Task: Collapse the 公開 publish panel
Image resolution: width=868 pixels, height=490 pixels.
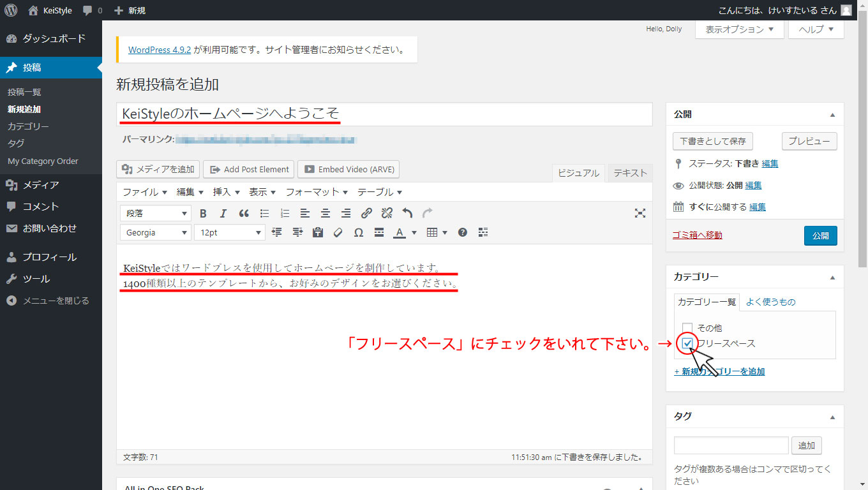Action: 832,115
